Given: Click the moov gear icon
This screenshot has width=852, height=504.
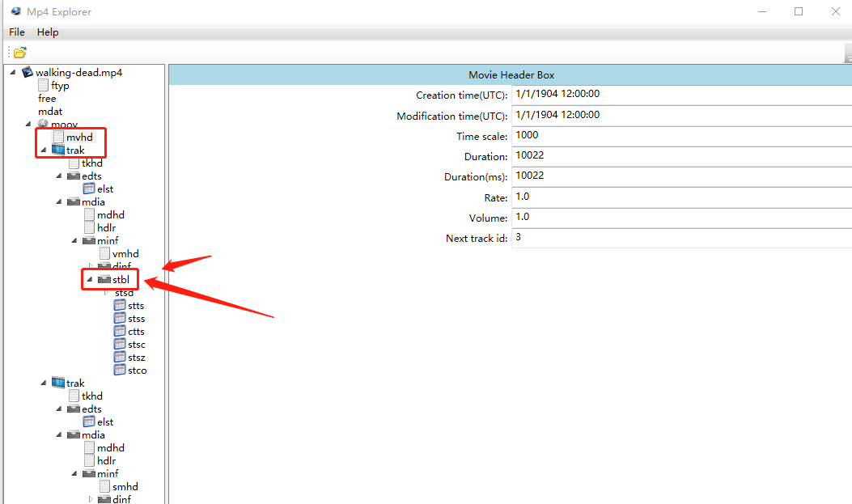Looking at the screenshot, I should point(44,125).
